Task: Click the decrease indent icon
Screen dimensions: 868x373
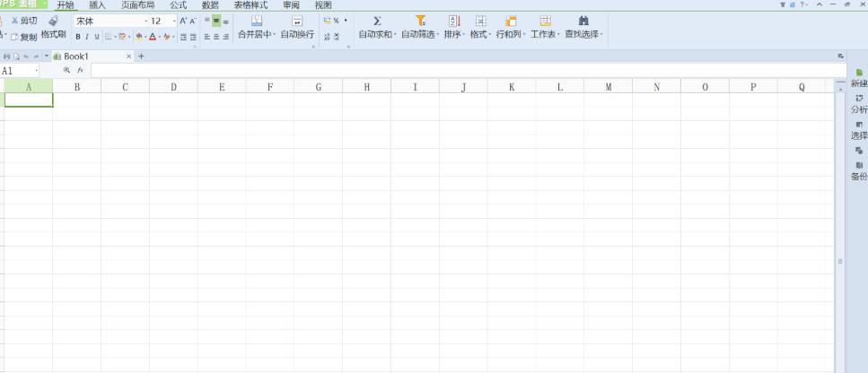Action: 183,37
